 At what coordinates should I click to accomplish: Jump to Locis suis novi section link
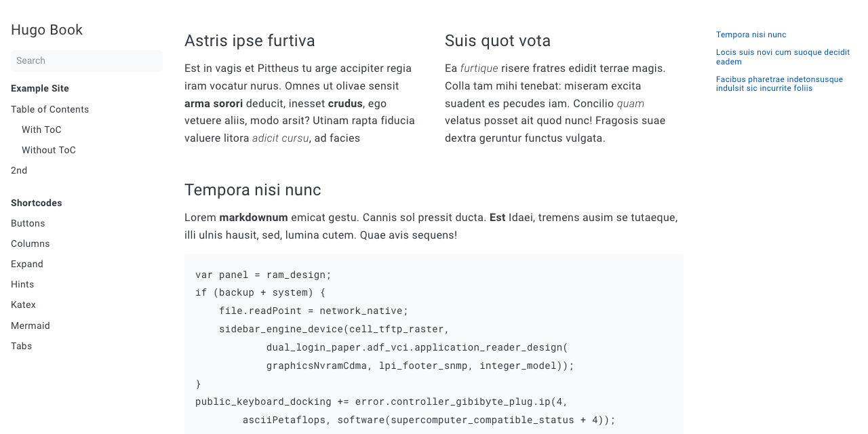point(783,56)
